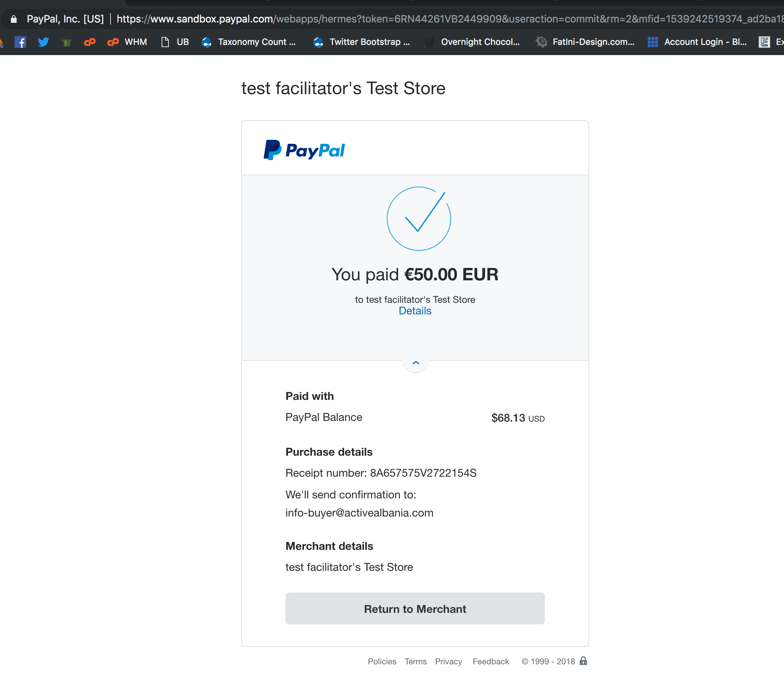Screen dimensions: 784x694
Task: Open the first orange cPanel bookmark
Action: [90, 42]
